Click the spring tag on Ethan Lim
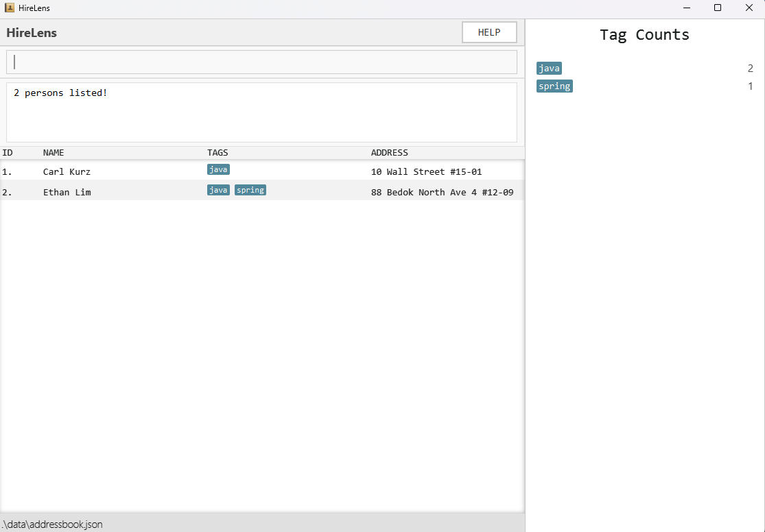 click(250, 190)
